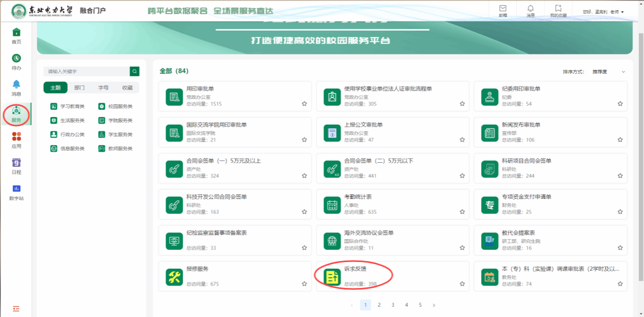Switch to the 部门 tab
644x317 pixels.
tap(79, 88)
